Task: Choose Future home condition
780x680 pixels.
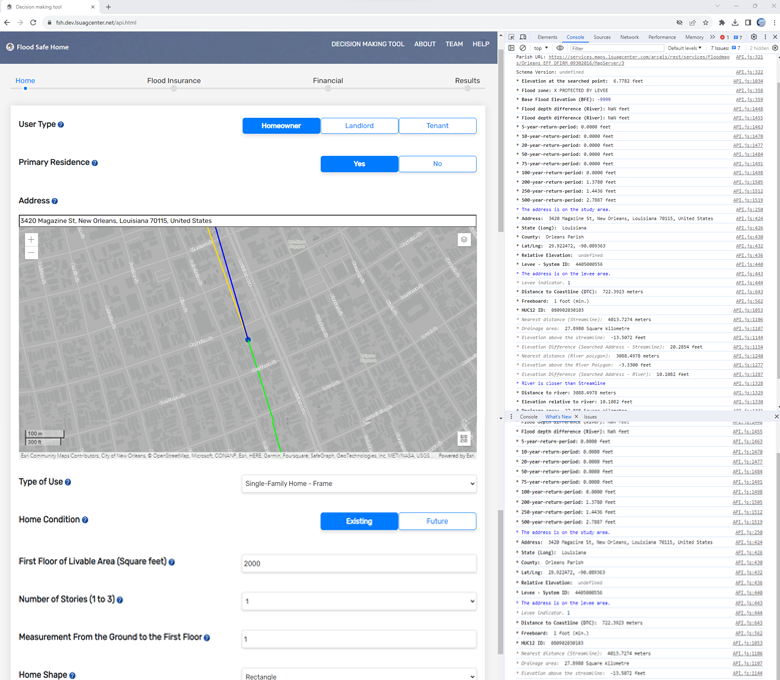Action: pos(437,521)
